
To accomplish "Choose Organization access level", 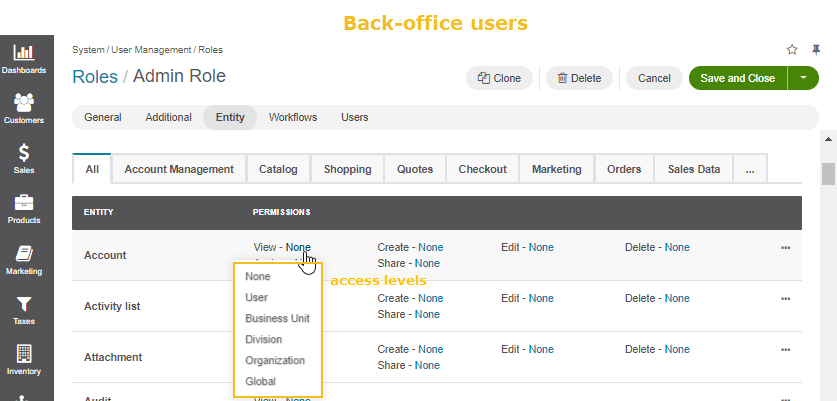I will (275, 360).
